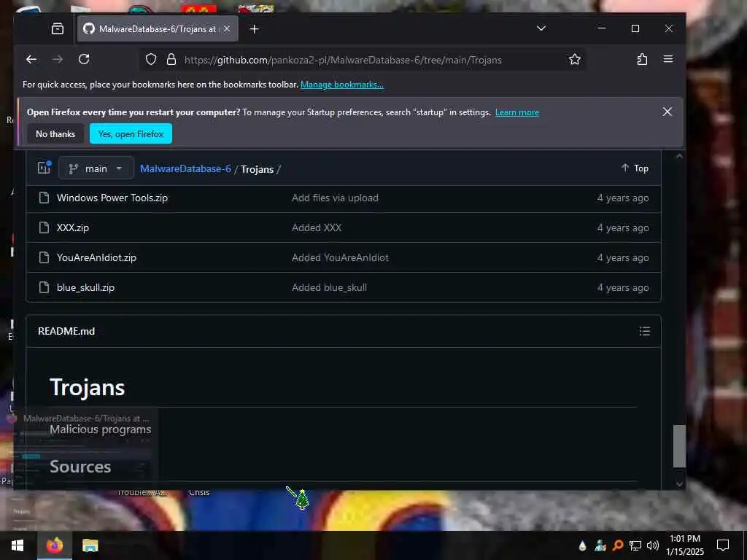This screenshot has height=560, width=747.
Task: Click the 4 years ago text for XXX.zip
Action: (x=623, y=227)
